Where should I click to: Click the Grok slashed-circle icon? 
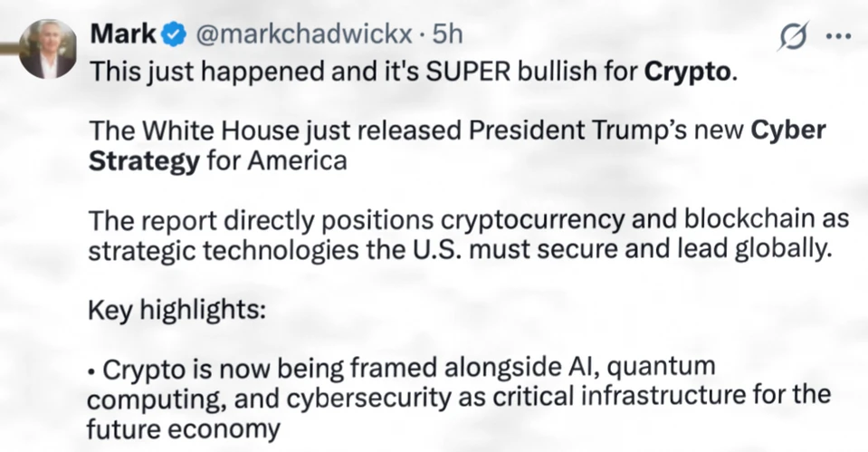(793, 37)
